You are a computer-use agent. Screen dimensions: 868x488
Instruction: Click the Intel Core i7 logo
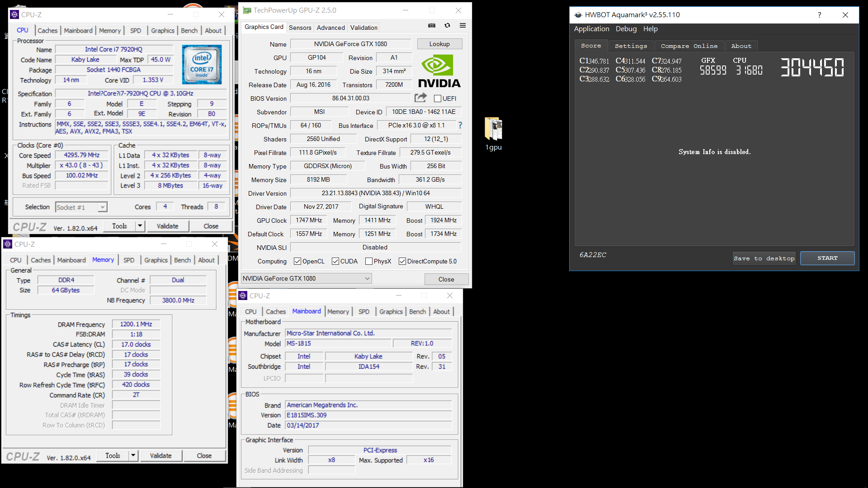tap(202, 65)
